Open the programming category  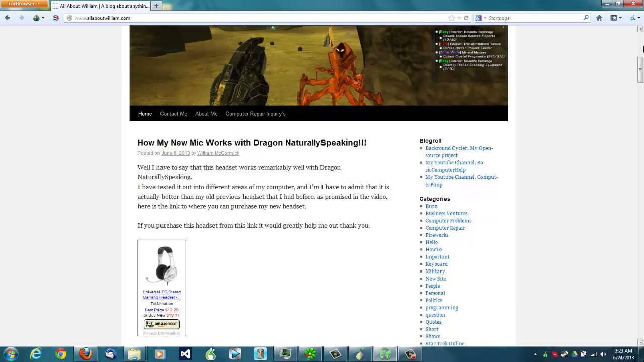(442, 308)
